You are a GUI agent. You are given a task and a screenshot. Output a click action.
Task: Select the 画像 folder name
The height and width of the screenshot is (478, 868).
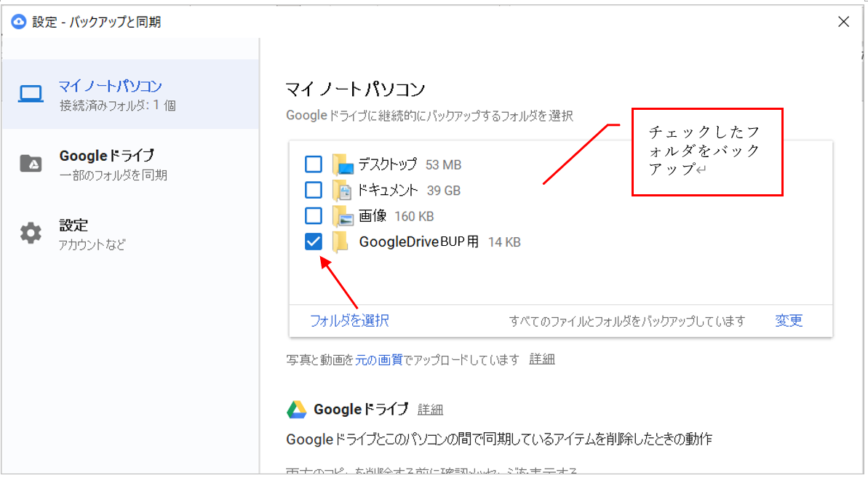[x=373, y=216]
